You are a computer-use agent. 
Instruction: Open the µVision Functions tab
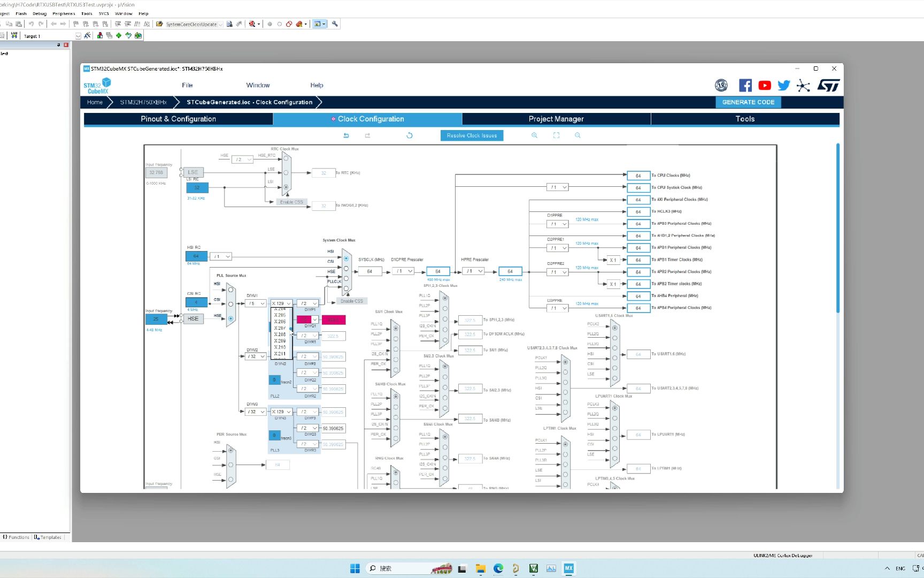tap(16, 537)
